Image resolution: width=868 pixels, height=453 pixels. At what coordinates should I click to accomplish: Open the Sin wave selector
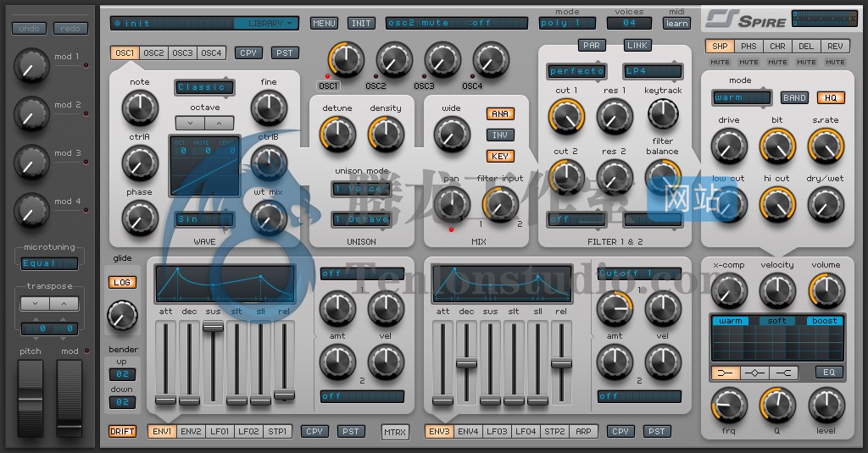pyautogui.click(x=204, y=219)
